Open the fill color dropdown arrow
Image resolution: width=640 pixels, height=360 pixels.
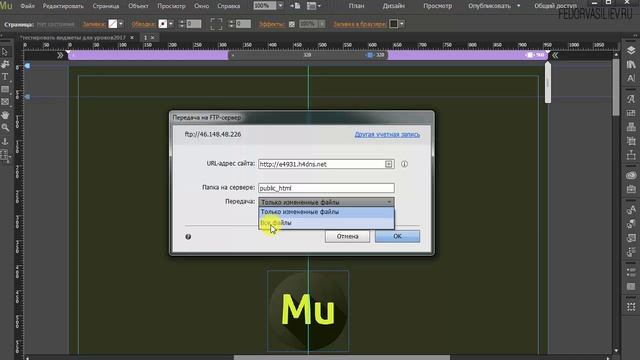(x=121, y=24)
